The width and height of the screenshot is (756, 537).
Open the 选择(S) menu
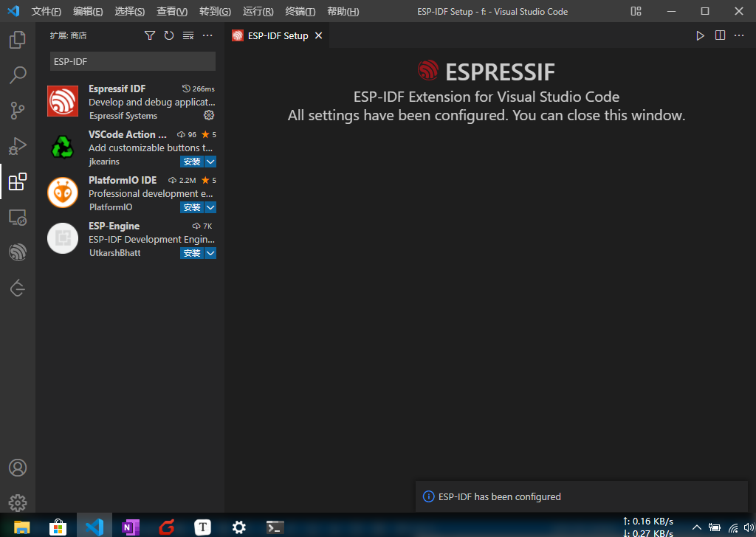coord(130,12)
